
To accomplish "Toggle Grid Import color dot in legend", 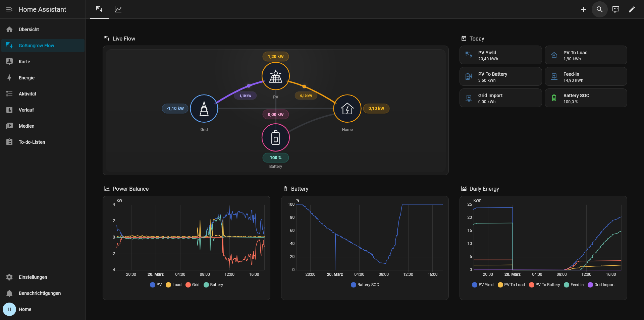I will pyautogui.click(x=590, y=285).
